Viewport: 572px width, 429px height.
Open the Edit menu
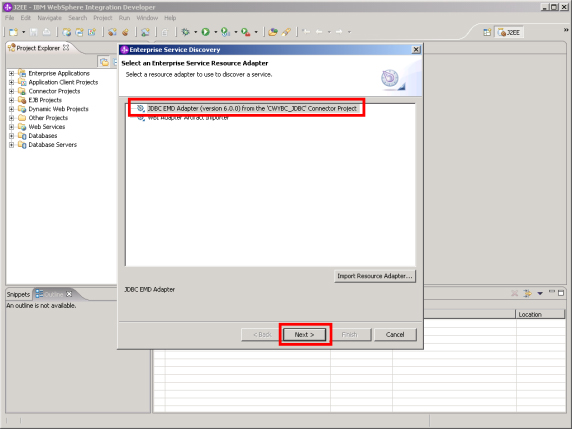coord(26,18)
